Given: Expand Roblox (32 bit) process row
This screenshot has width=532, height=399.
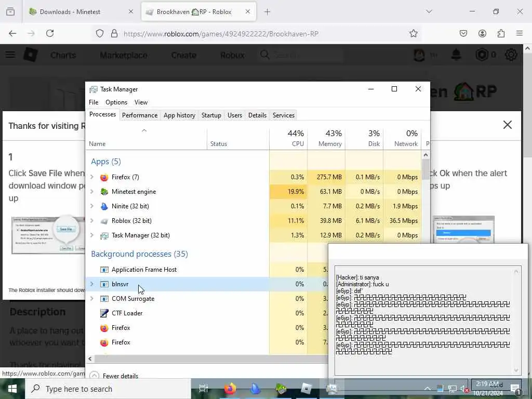Looking at the screenshot, I should [92, 221].
